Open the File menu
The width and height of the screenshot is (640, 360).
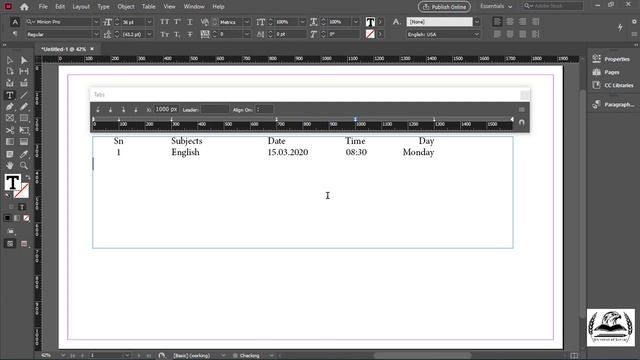(43, 7)
